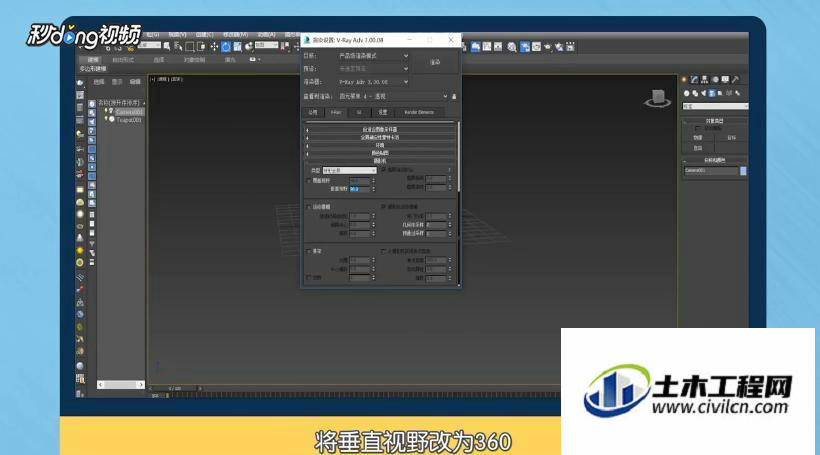Screen dimensions: 820x455
Task: Switch to the Render Elements tab
Action: coord(419,112)
